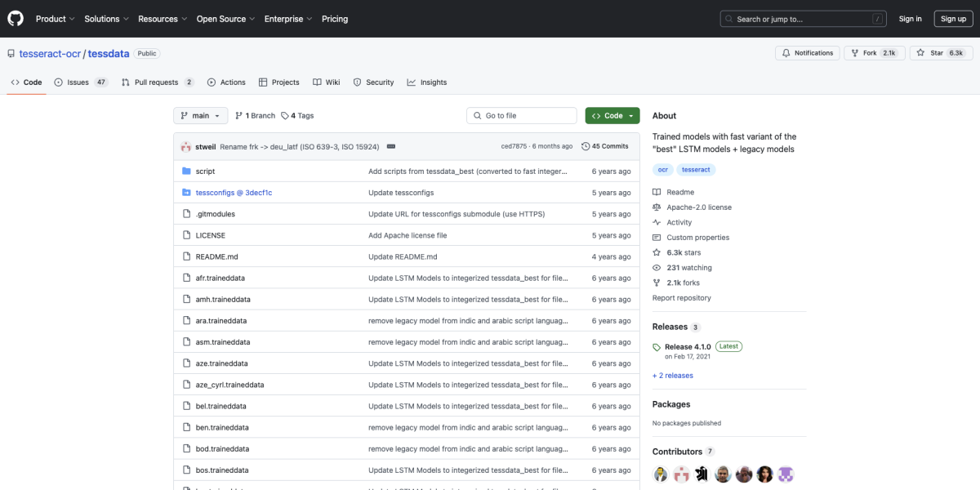
Task: Open the README.md file
Action: (216, 256)
